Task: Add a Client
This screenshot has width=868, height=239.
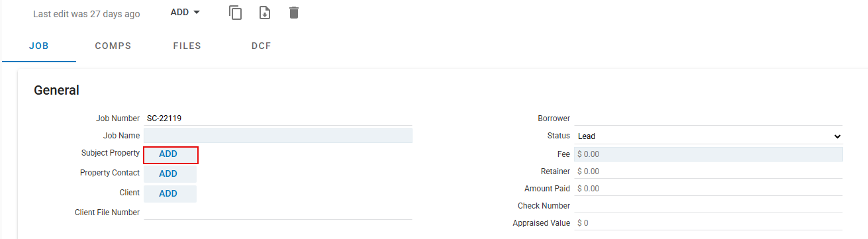Action: [170, 193]
